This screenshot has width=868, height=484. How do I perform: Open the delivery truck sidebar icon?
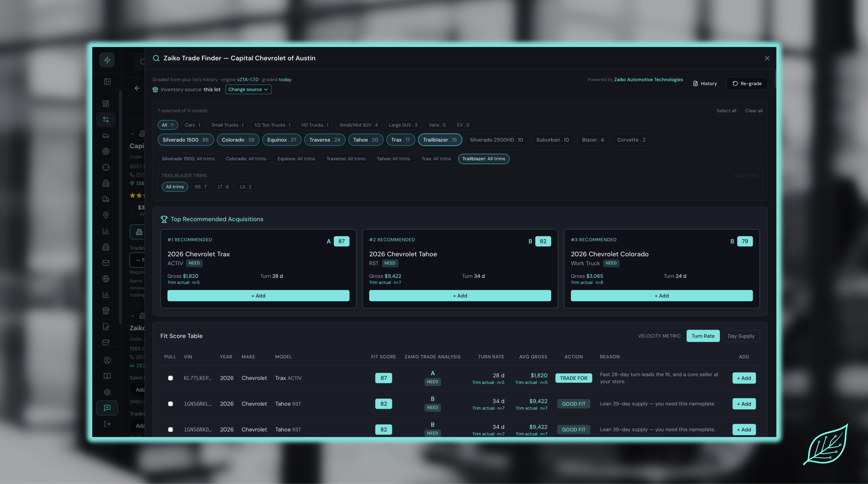106,199
